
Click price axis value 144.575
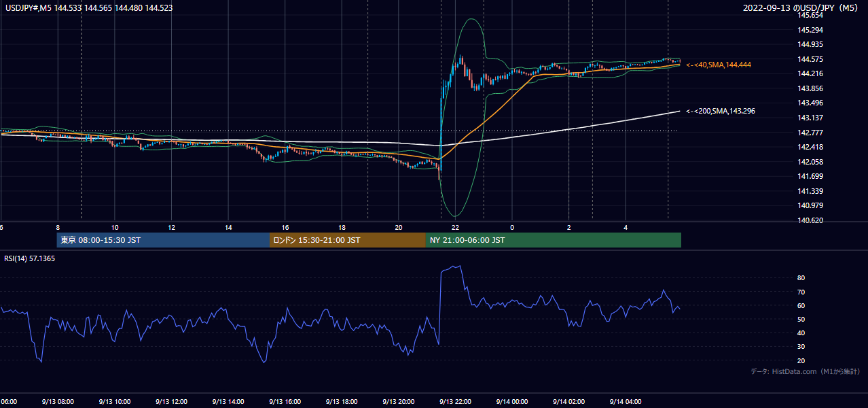click(811, 59)
